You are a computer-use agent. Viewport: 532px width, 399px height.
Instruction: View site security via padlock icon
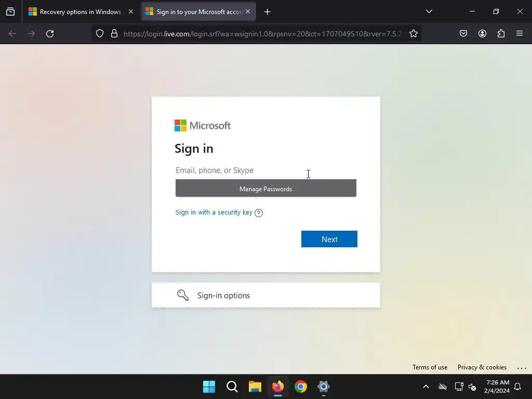pos(114,34)
